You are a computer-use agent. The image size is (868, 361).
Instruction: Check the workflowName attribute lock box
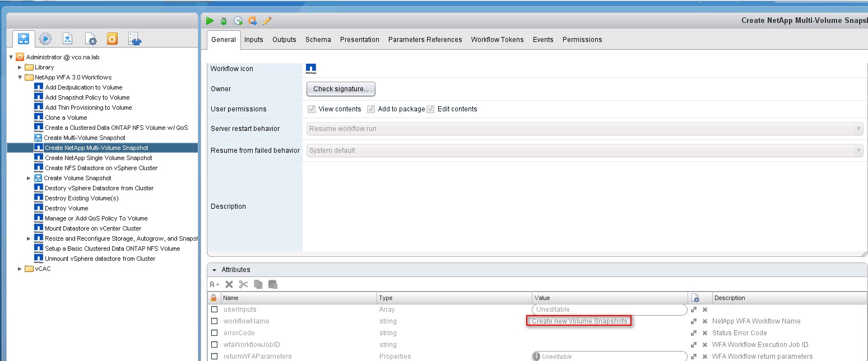214,321
